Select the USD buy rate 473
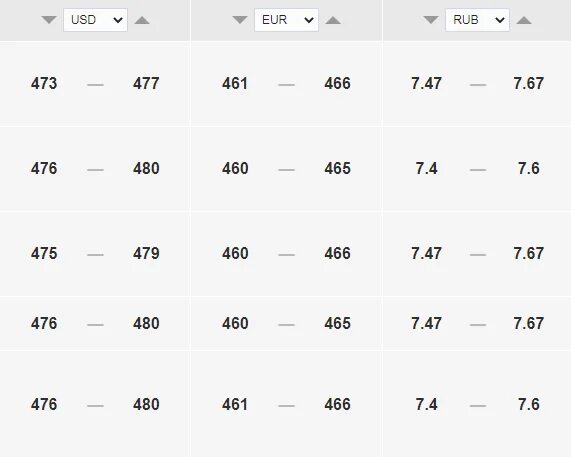 pyautogui.click(x=44, y=83)
